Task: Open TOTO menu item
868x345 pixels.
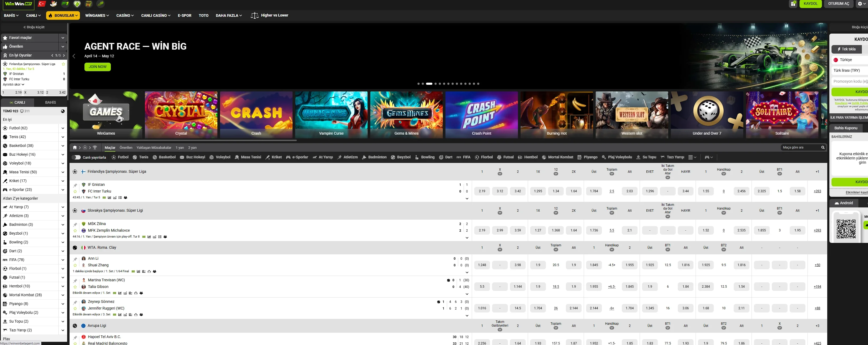Action: 204,15
